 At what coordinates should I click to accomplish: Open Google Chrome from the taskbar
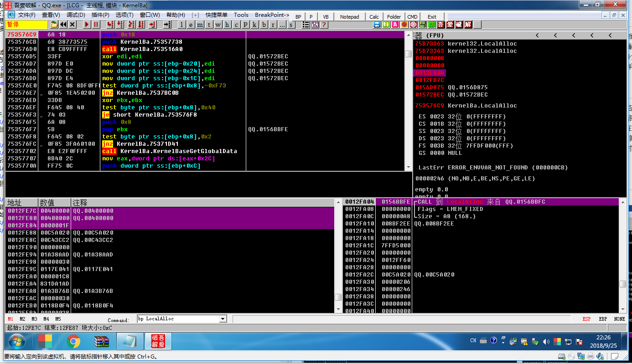tap(73, 341)
